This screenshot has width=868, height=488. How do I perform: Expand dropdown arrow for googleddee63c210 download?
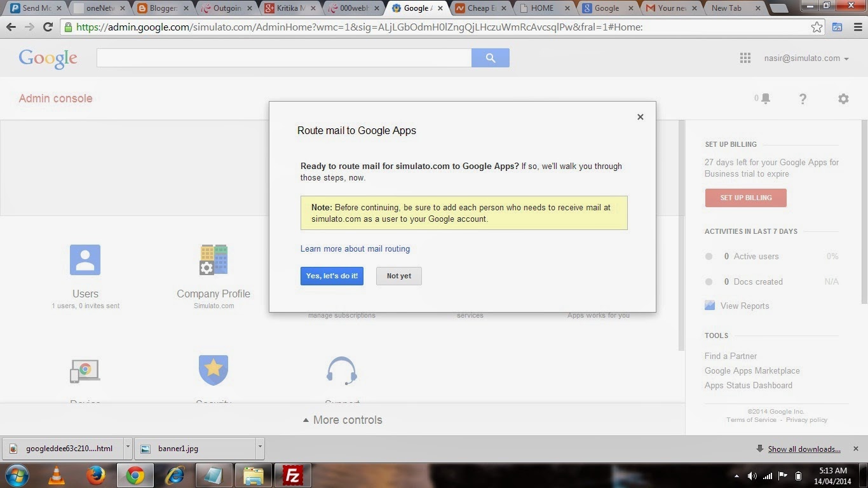coord(128,447)
